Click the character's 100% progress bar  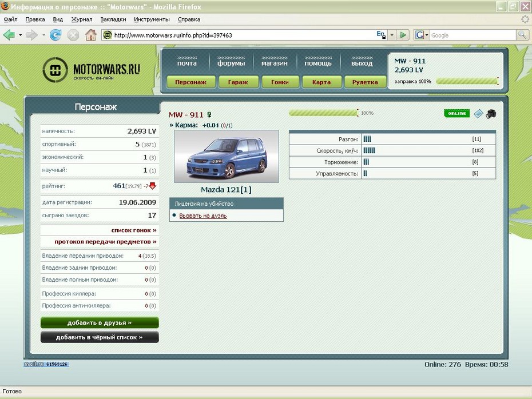[x=323, y=113]
